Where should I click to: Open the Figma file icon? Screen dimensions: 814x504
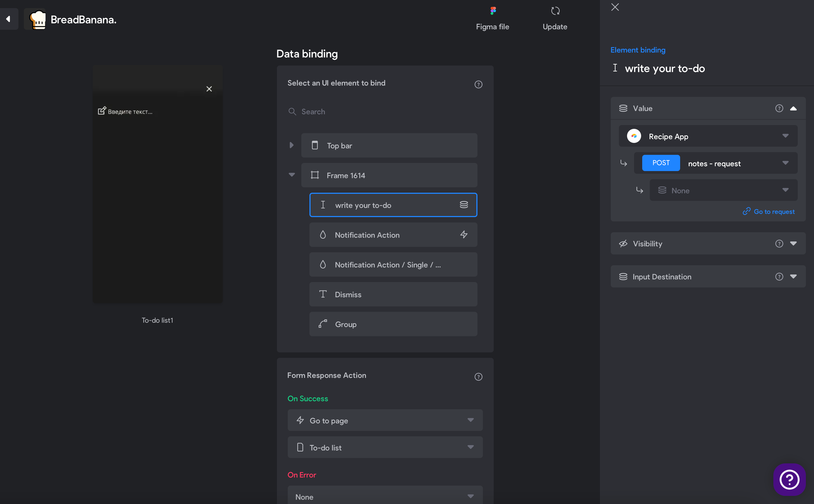(x=493, y=11)
